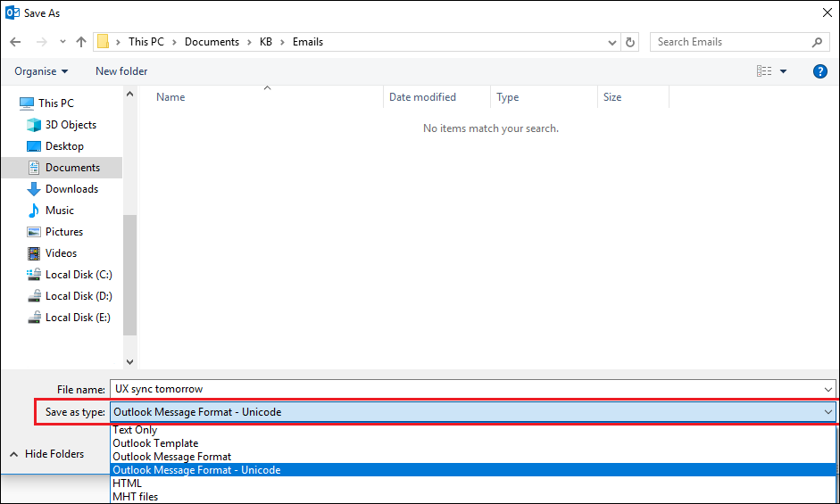The height and width of the screenshot is (504, 840).
Task: Sort by Date modified column
Action: tap(422, 97)
